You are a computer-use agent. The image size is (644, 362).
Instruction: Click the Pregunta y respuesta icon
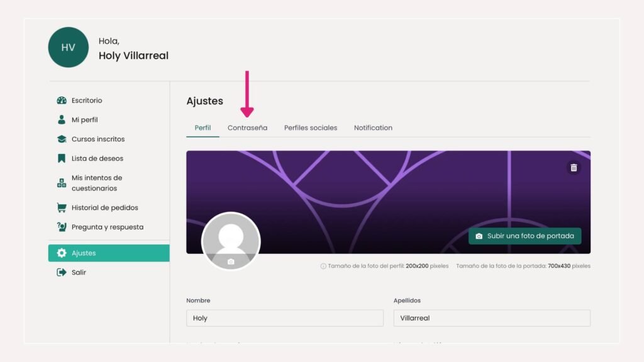tap(62, 227)
